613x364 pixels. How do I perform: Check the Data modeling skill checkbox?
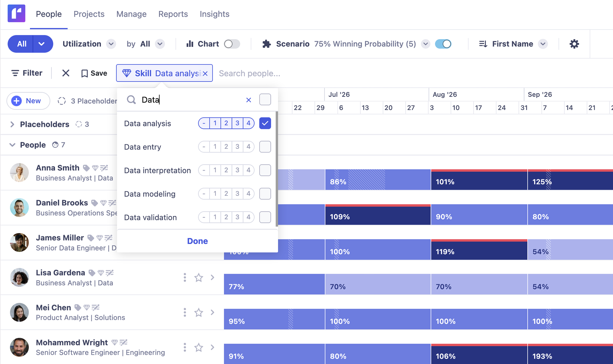(265, 194)
